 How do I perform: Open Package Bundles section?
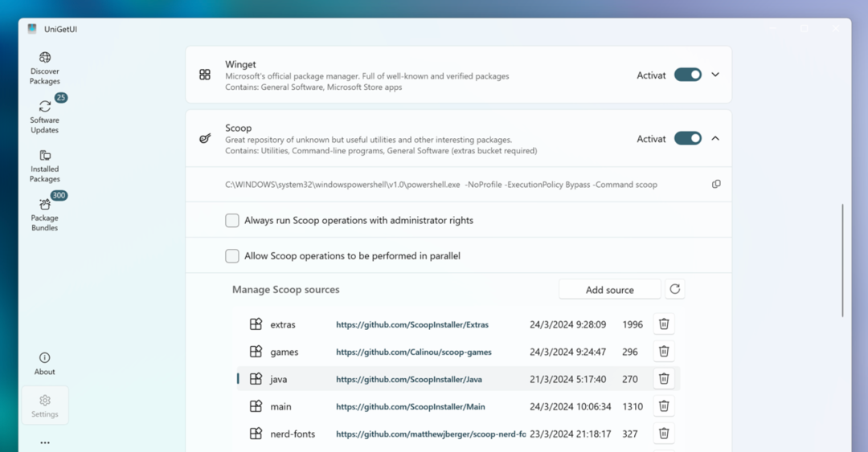point(45,214)
